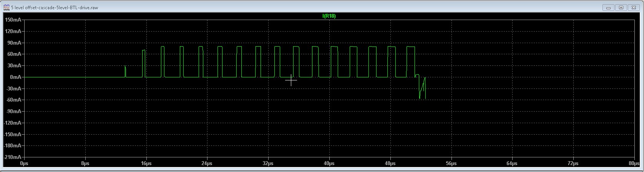
Task: Click the -210mA vertical axis label
Action: tap(12, 157)
